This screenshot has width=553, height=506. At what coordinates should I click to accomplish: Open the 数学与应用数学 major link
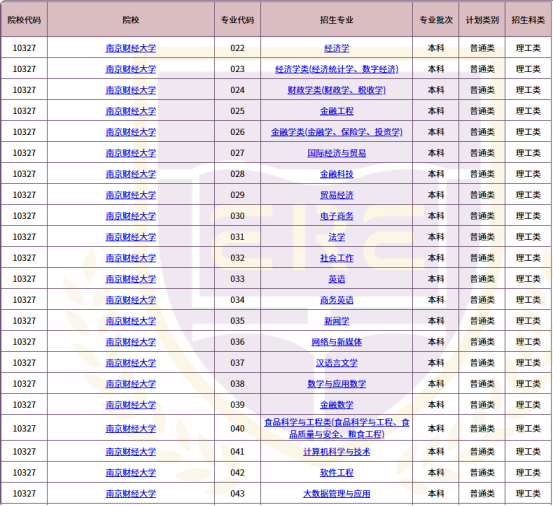(x=336, y=384)
